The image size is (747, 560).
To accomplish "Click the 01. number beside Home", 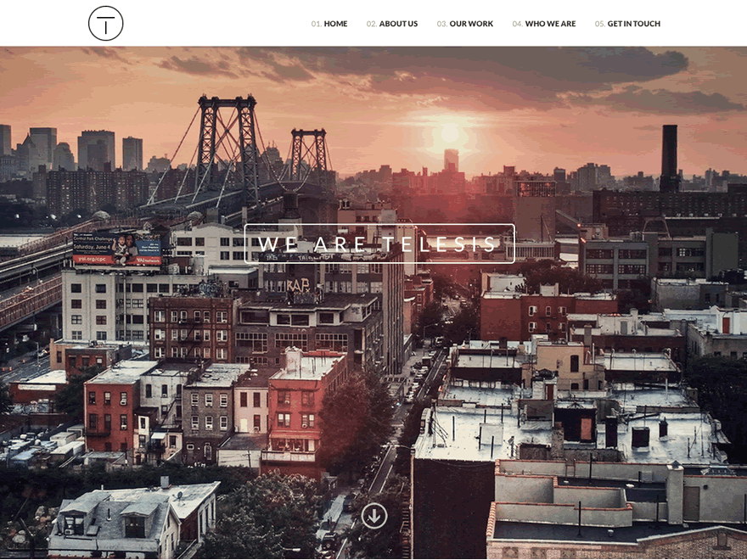I will (x=317, y=24).
